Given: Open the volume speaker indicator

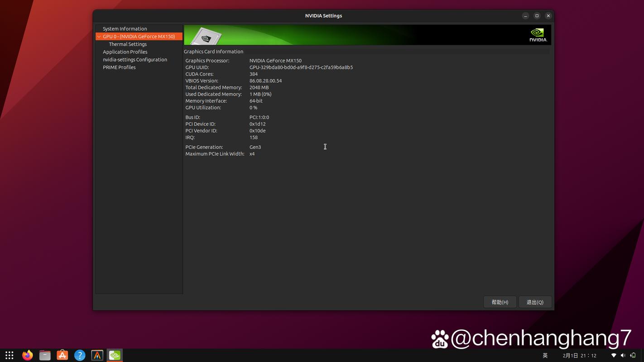Looking at the screenshot, I should click(x=623, y=356).
